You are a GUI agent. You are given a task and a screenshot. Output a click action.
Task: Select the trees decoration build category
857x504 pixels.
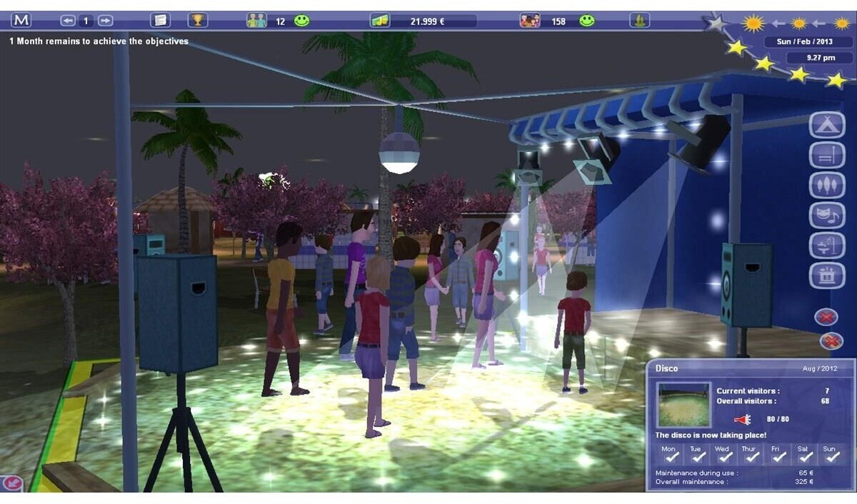[827, 185]
